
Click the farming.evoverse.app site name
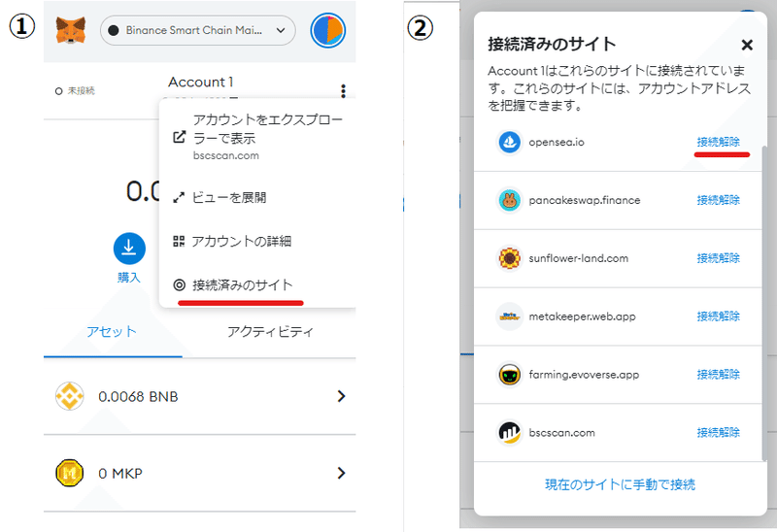click(584, 375)
